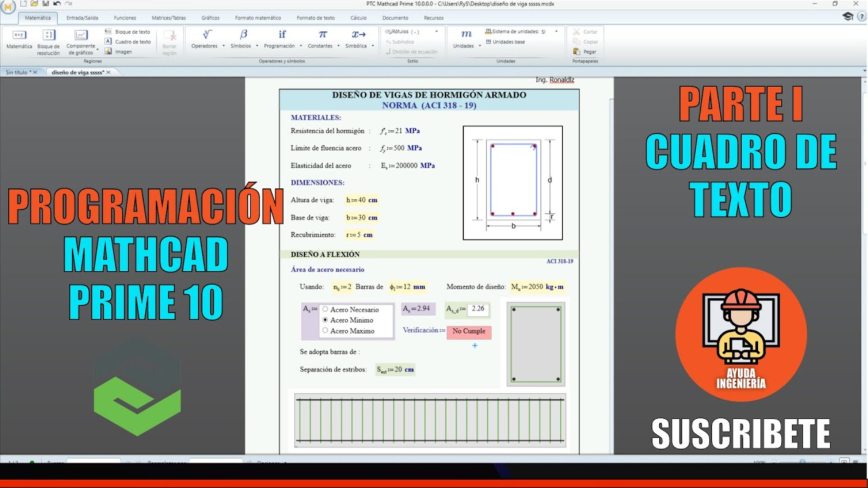Select the Acero Maximo radio option

point(325,330)
